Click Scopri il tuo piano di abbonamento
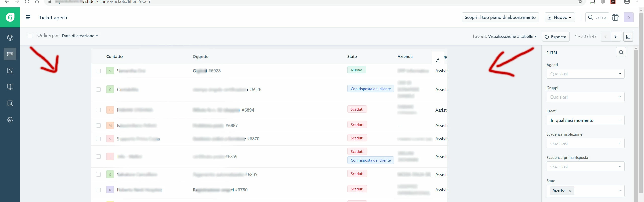 click(x=500, y=17)
